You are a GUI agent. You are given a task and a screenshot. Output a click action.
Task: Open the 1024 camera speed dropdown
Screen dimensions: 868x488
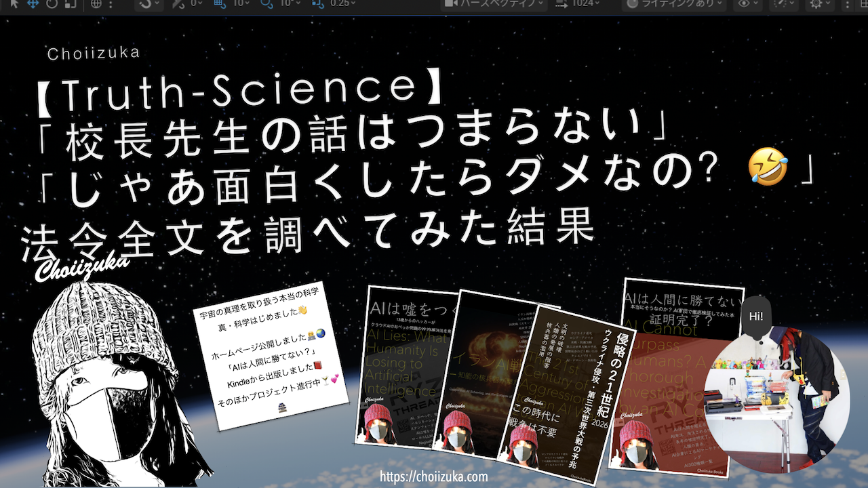(x=579, y=3)
